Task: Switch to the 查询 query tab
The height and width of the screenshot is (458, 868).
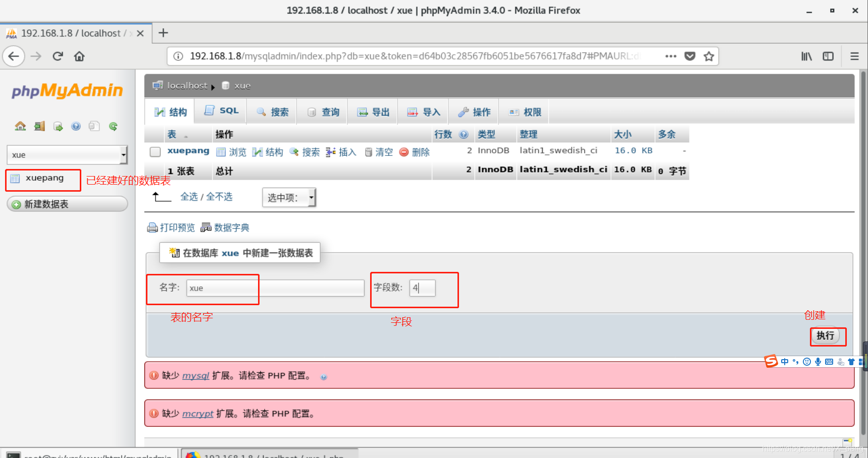Action: [x=323, y=111]
